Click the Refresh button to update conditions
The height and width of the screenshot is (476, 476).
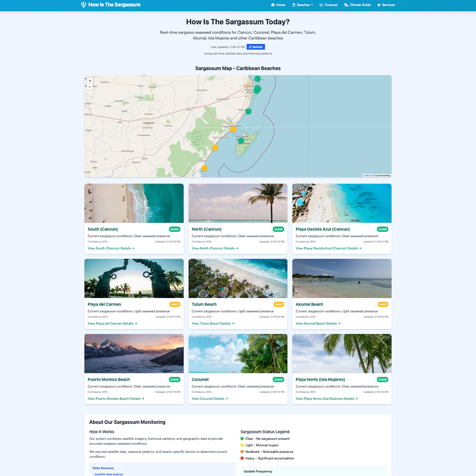(255, 46)
